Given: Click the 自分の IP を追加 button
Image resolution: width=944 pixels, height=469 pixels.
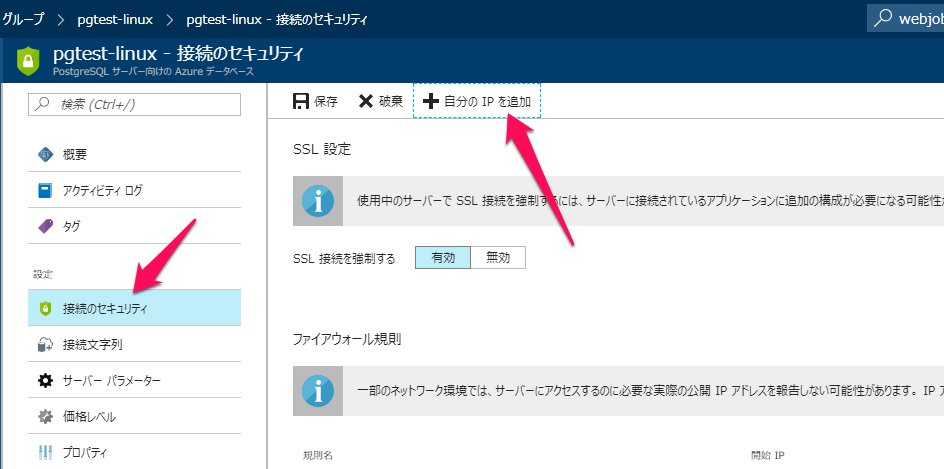Looking at the screenshot, I should pyautogui.click(x=477, y=101).
